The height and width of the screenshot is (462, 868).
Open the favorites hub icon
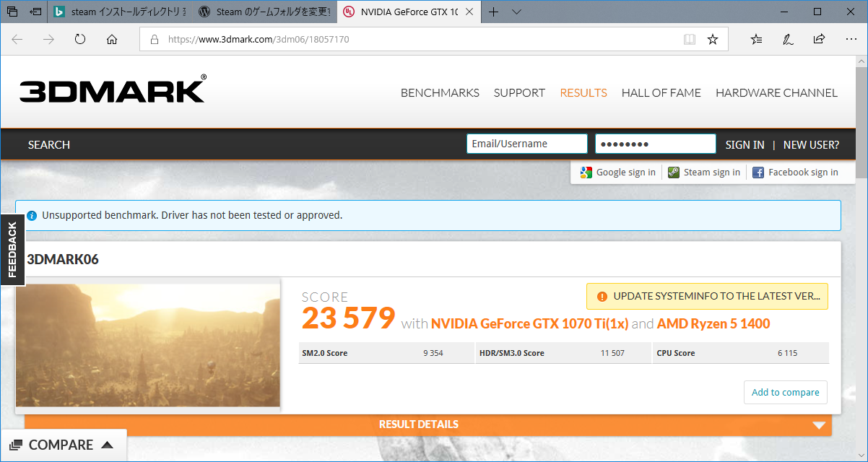coord(756,40)
